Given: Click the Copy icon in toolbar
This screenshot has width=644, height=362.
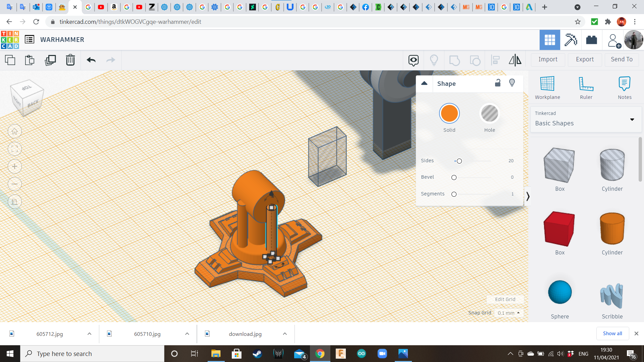Looking at the screenshot, I should point(10,60).
